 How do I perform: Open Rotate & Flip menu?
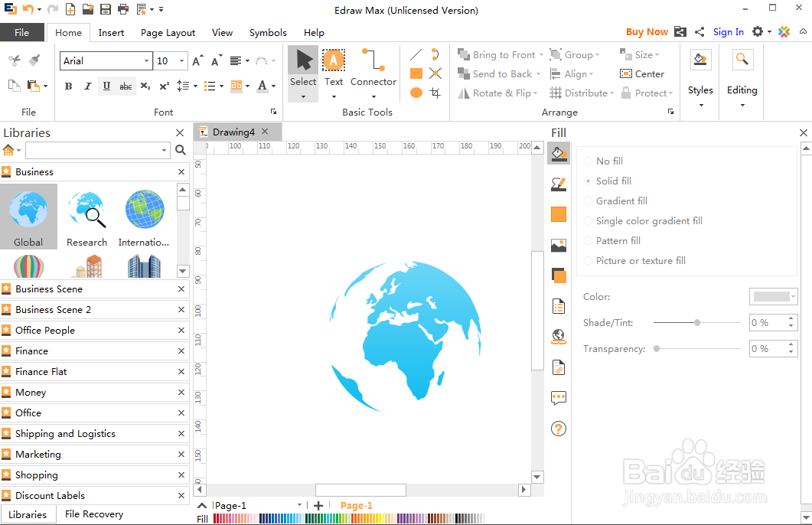coord(498,93)
